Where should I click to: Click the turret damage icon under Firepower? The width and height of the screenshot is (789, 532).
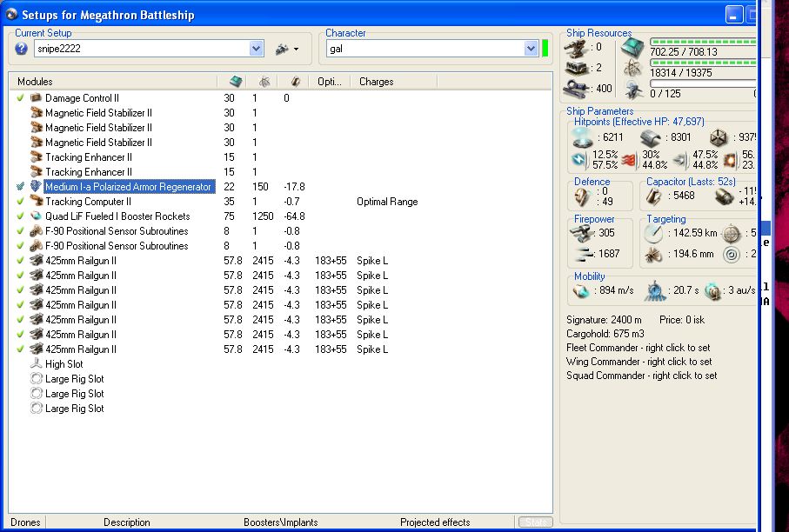581,232
